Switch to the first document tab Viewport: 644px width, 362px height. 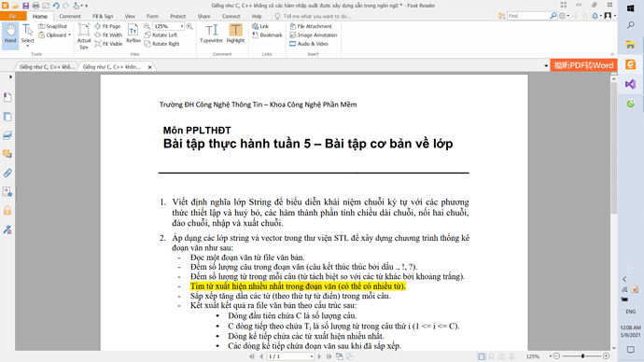click(x=47, y=67)
